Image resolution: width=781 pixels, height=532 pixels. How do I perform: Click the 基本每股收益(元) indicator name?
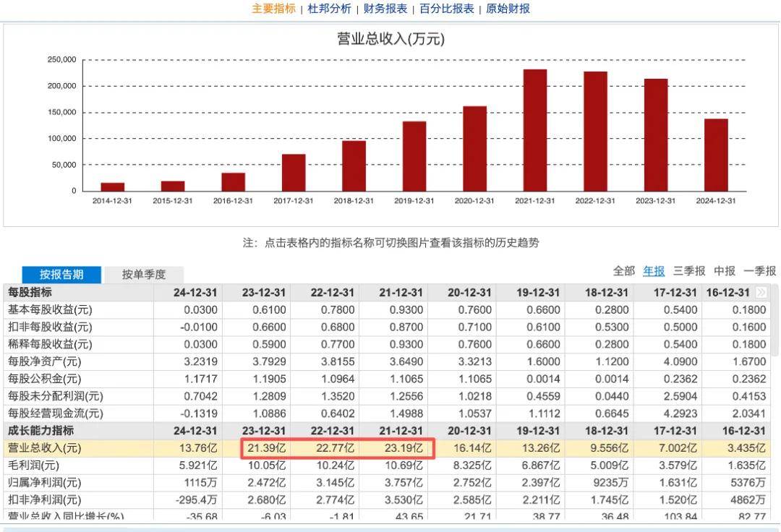(x=50, y=309)
